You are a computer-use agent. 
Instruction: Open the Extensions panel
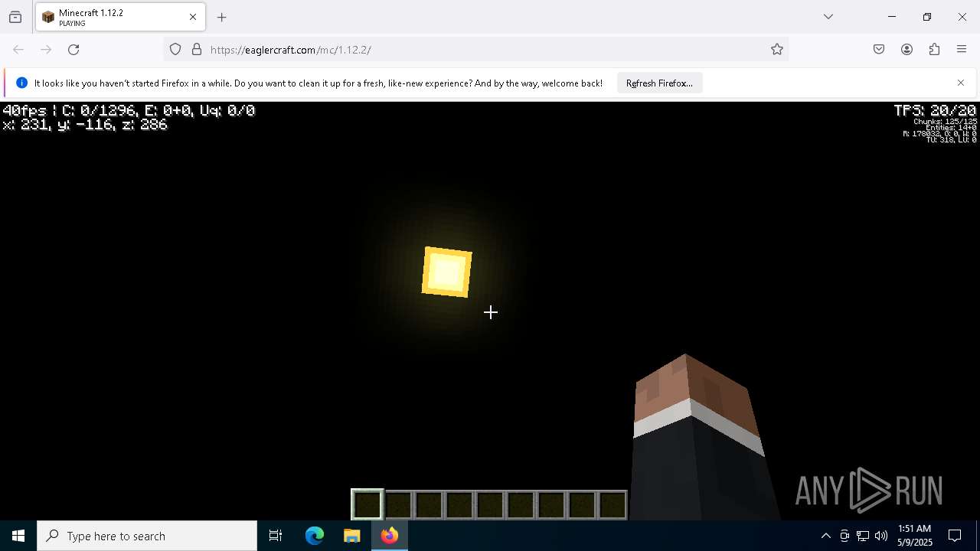tap(934, 50)
